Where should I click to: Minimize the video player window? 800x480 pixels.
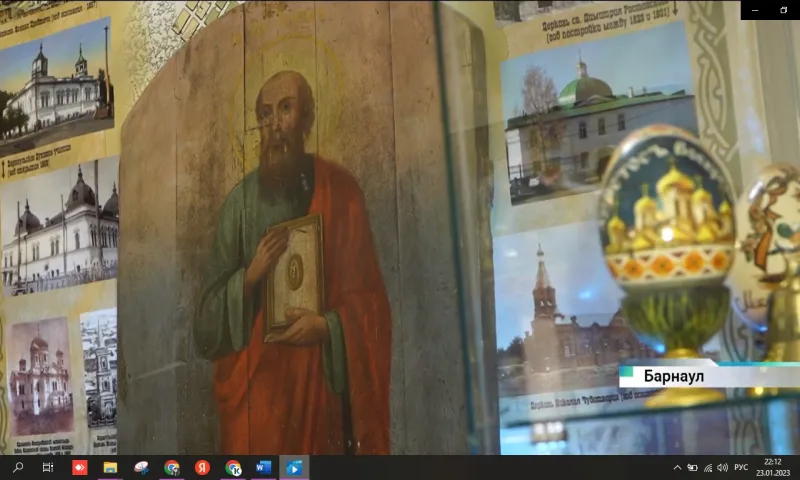tap(755, 10)
